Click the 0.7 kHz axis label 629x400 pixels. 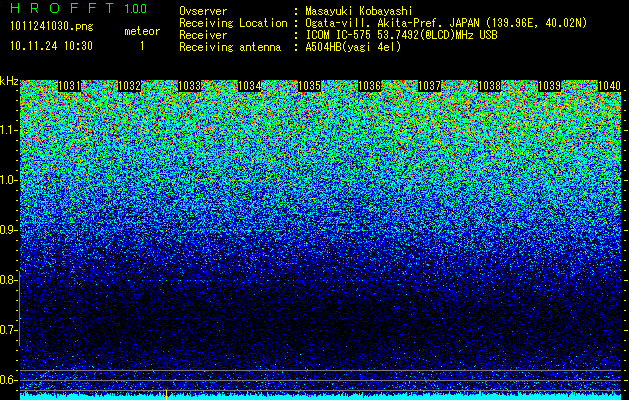(x=8, y=330)
